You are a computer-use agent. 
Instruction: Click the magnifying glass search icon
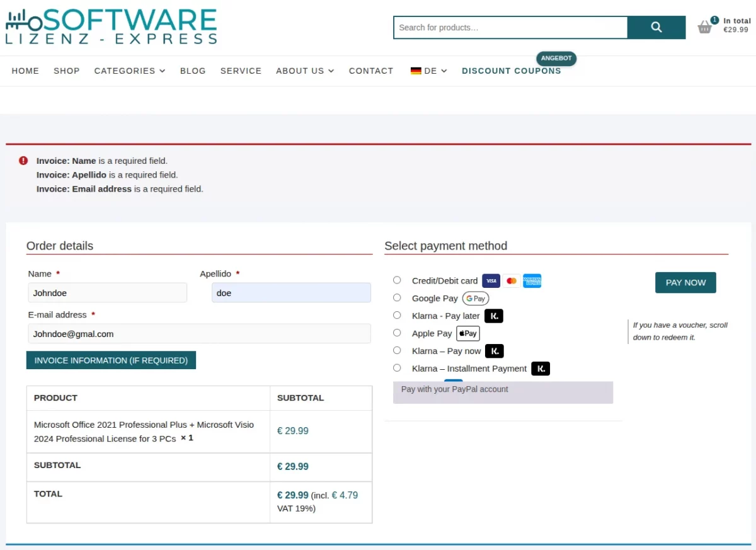pyautogui.click(x=656, y=27)
